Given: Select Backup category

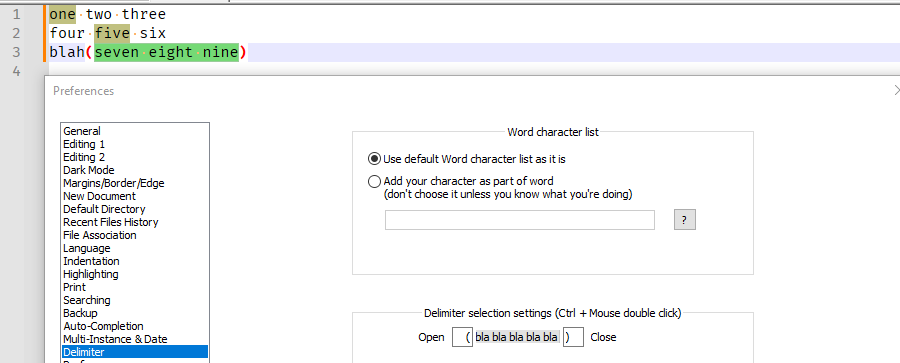Looking at the screenshot, I should tap(135, 313).
